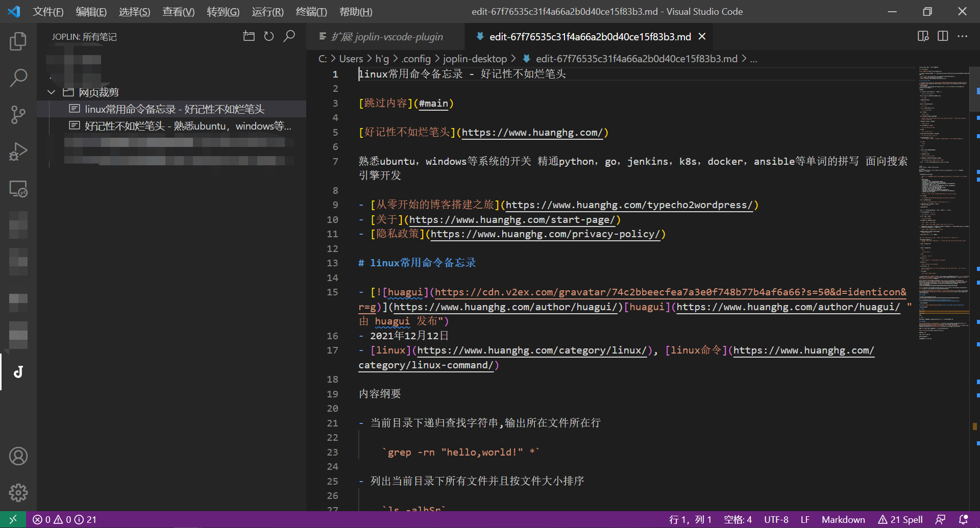Split the editor right
Viewport: 980px width, 528px height.
[943, 36]
